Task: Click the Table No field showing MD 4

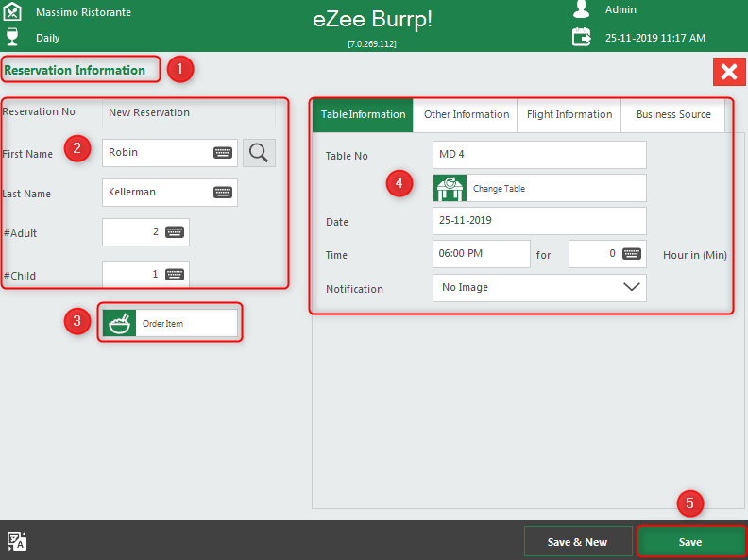Action: click(x=539, y=155)
